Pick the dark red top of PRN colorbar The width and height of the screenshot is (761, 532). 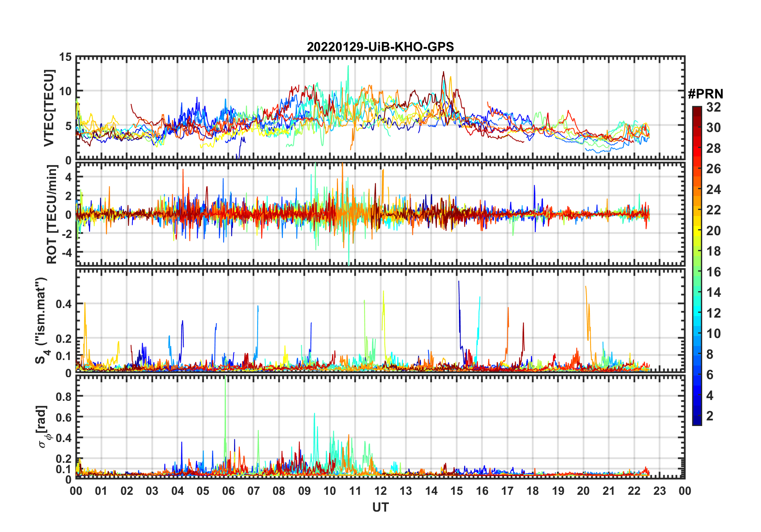[697, 109]
